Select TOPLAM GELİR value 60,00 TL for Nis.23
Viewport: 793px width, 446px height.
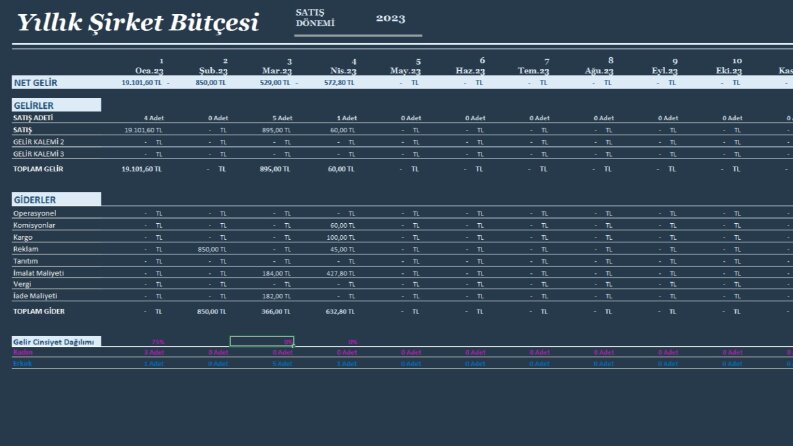(x=341, y=169)
